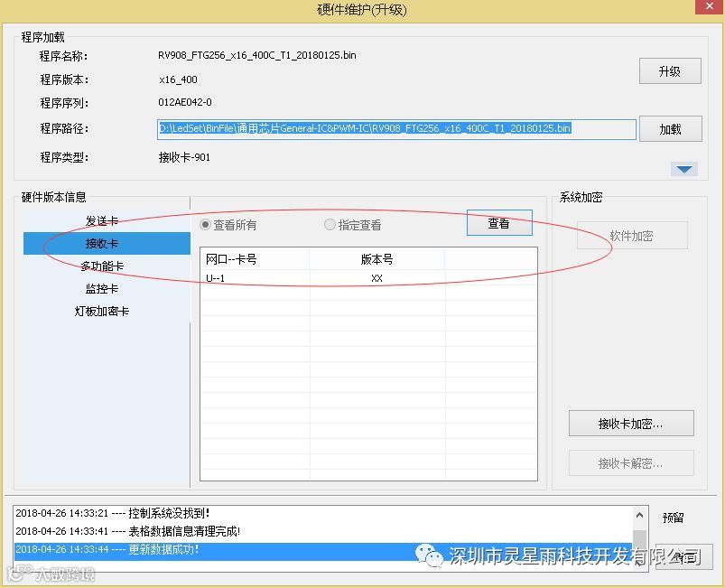Open 接收卡解密... dialog

pyautogui.click(x=631, y=463)
